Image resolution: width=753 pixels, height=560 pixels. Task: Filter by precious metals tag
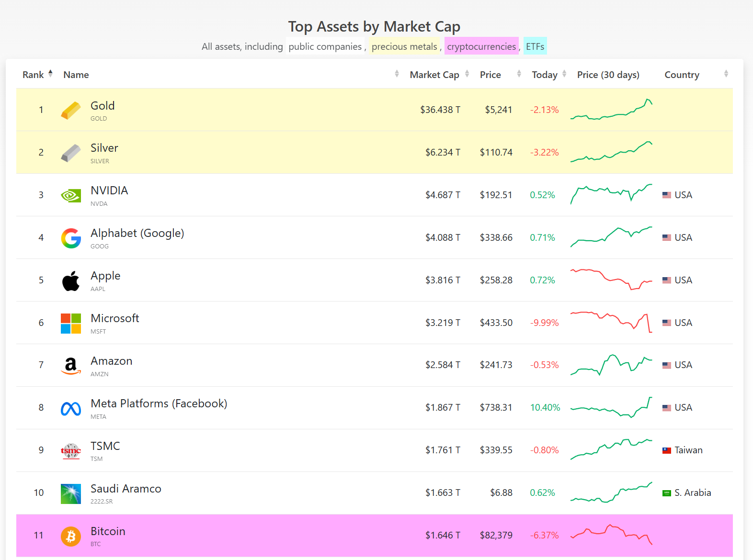[404, 46]
